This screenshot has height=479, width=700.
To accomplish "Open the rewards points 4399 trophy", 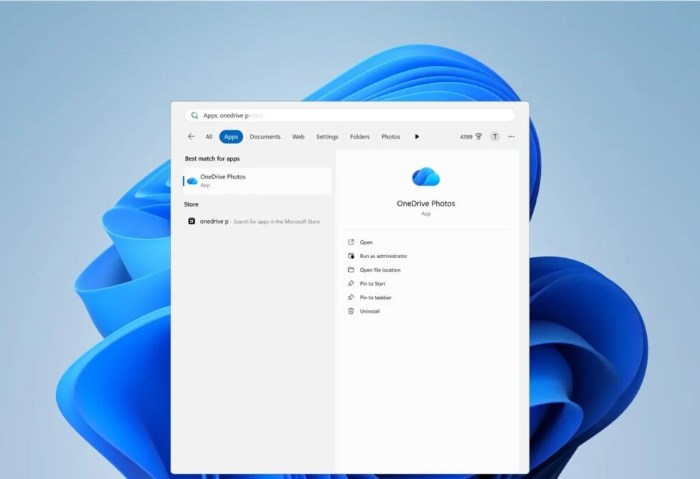I will pyautogui.click(x=471, y=137).
